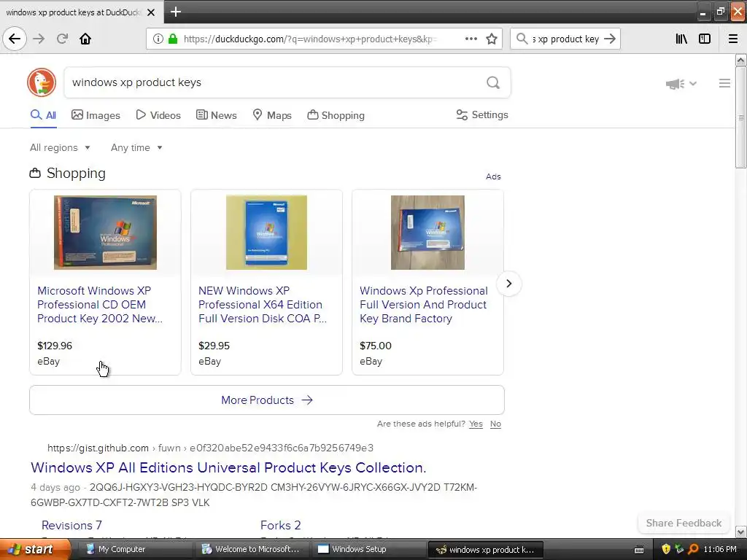The width and height of the screenshot is (747, 560).
Task: Toggle the sidebars icon in toolbar
Action: coord(705,39)
